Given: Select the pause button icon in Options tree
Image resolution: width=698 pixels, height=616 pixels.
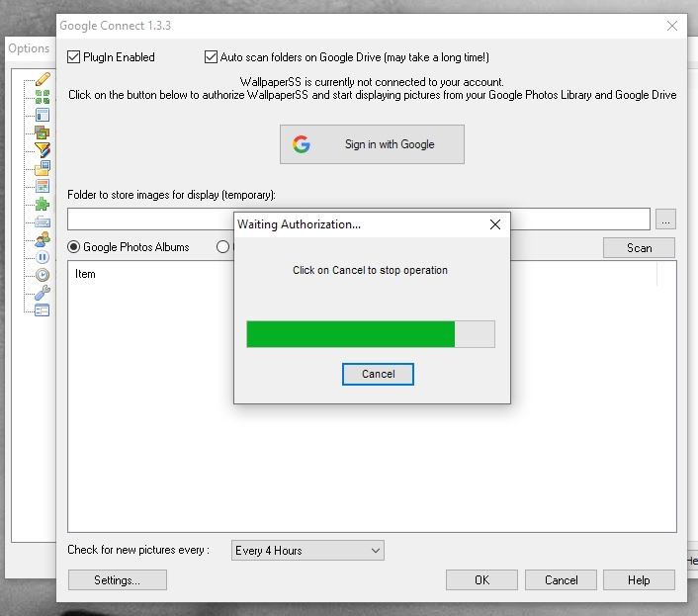Looking at the screenshot, I should pyautogui.click(x=43, y=257).
